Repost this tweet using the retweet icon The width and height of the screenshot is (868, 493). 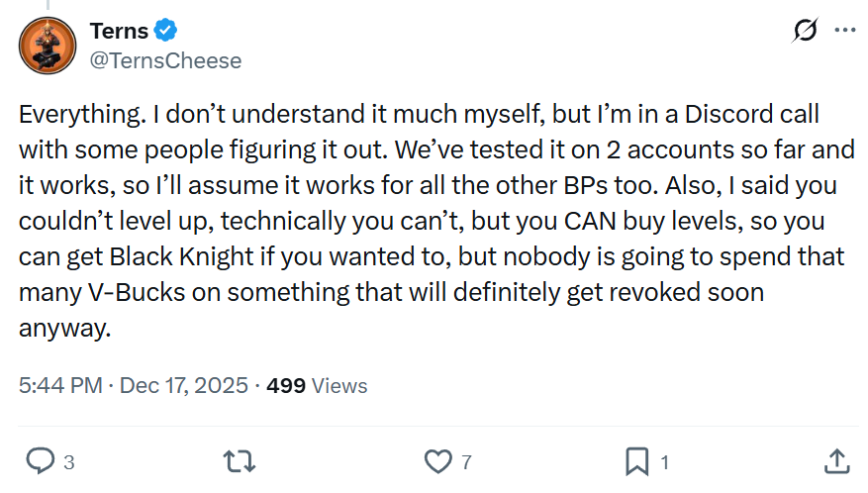pos(238,460)
